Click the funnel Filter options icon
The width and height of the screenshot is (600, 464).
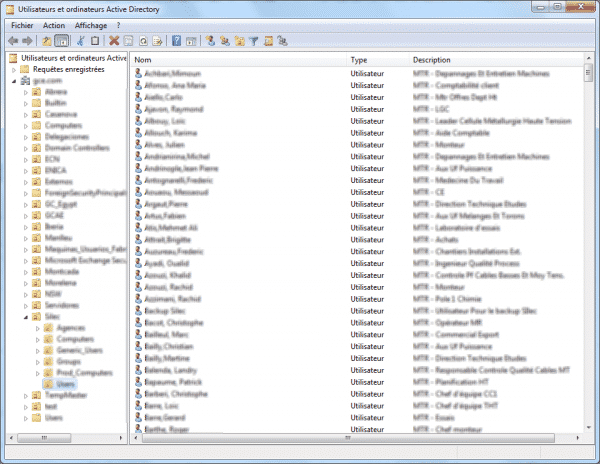click(x=254, y=41)
